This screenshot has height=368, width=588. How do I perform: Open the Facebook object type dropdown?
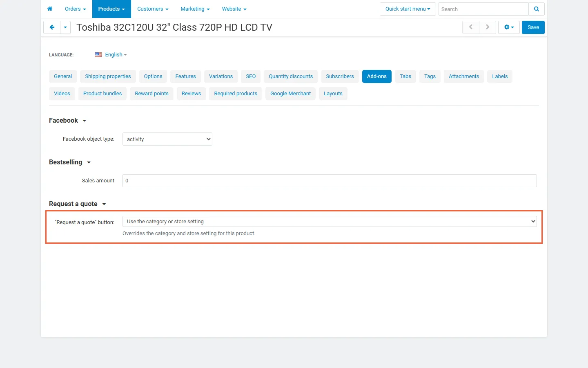click(x=167, y=139)
